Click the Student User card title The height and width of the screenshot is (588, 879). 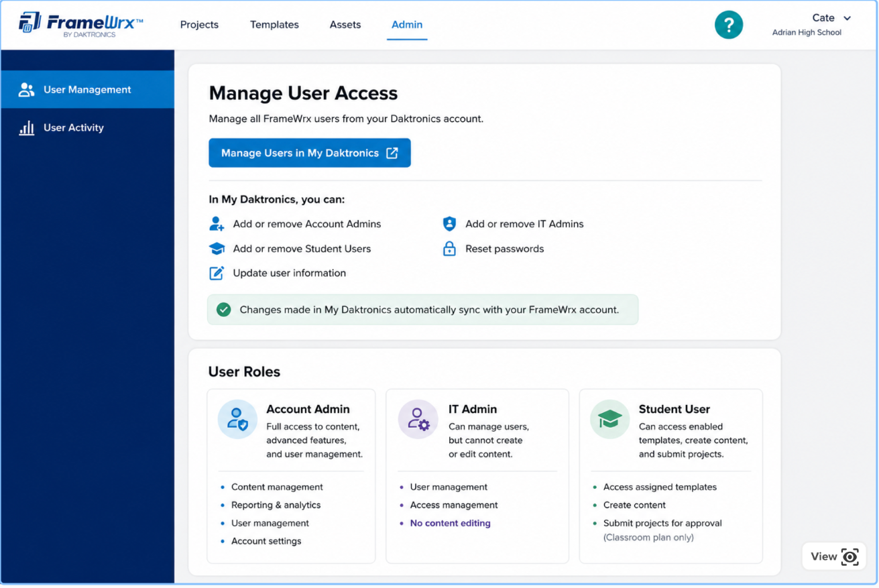click(x=674, y=409)
